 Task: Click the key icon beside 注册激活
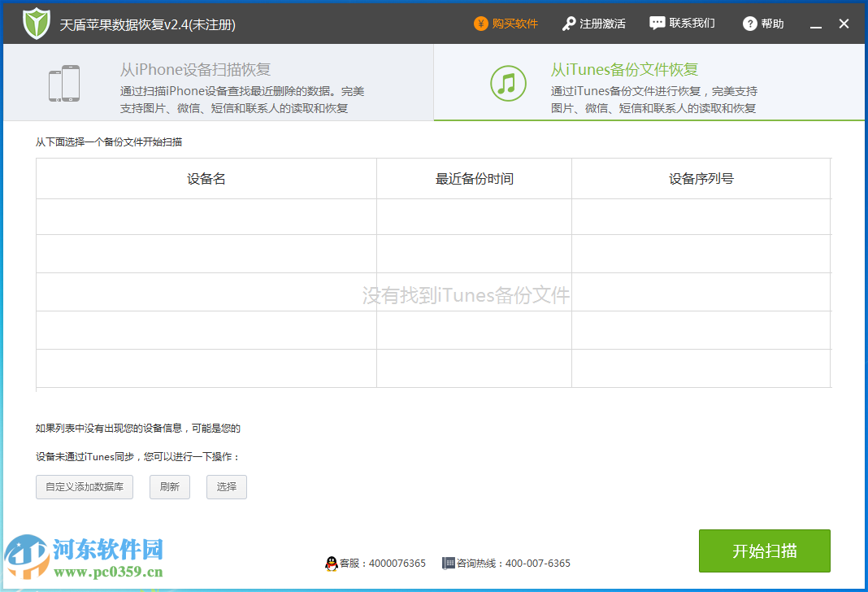tap(569, 23)
